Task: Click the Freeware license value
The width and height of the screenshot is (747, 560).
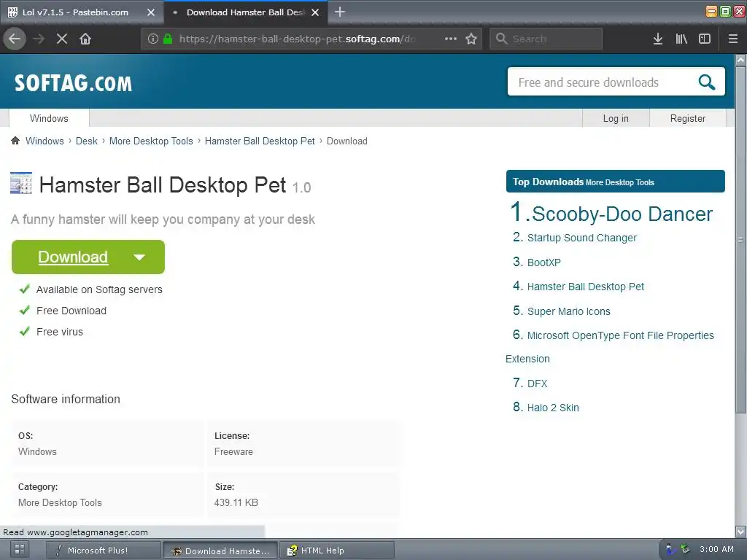Action: click(233, 451)
